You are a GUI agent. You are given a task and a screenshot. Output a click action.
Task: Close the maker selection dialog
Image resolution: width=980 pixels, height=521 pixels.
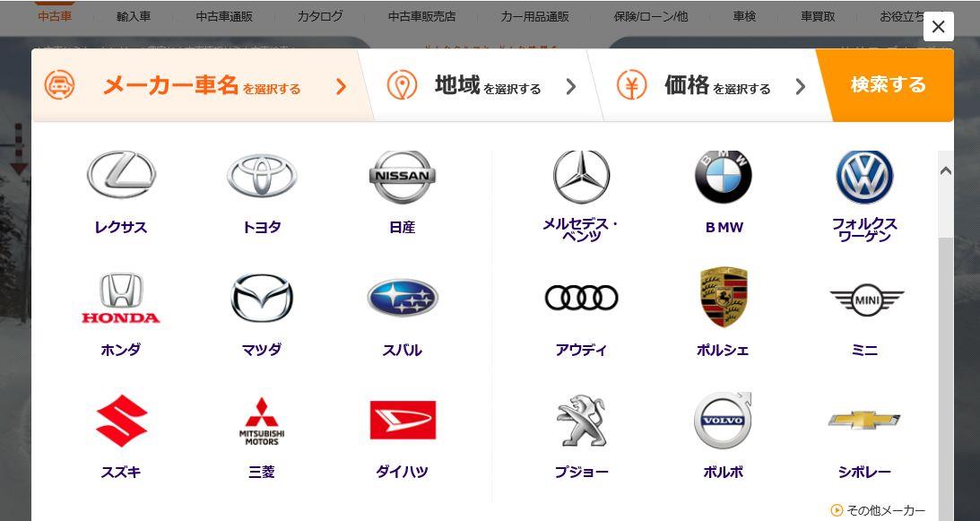[x=939, y=27]
